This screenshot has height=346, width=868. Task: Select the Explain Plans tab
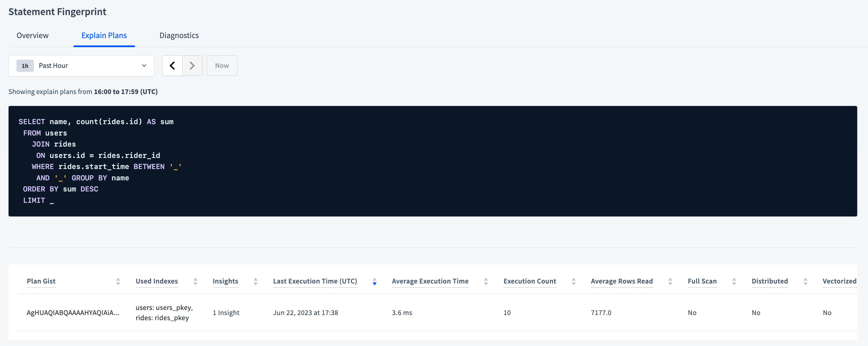[104, 36]
